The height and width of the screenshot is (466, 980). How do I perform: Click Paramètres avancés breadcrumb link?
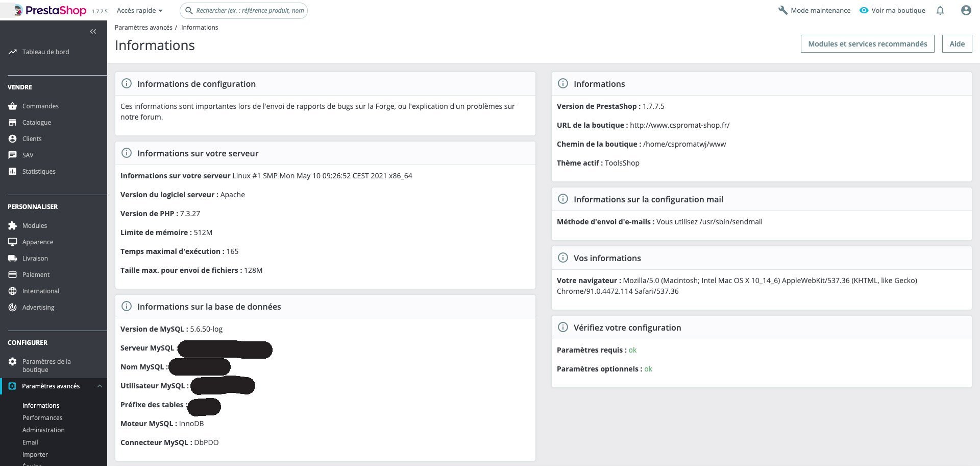[x=143, y=28]
